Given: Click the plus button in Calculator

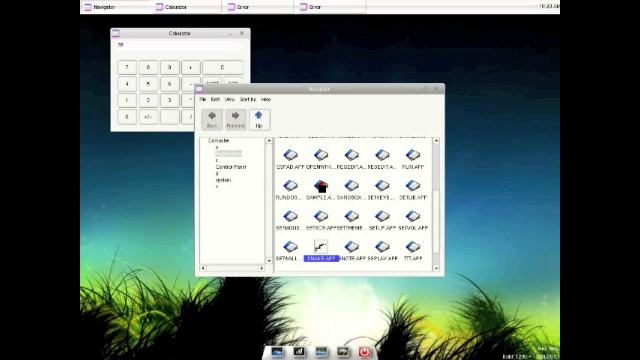Looking at the screenshot, I should point(191,67).
